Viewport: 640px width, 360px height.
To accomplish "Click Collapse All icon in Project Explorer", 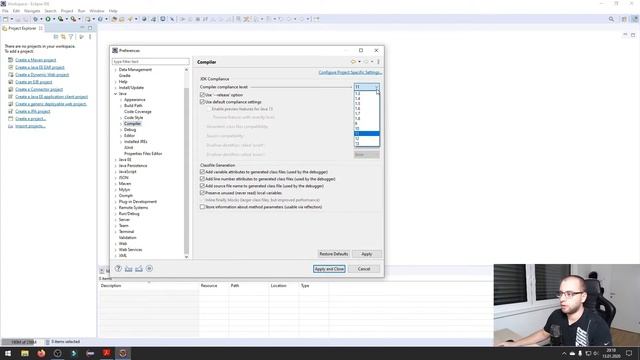I will 56,37.
